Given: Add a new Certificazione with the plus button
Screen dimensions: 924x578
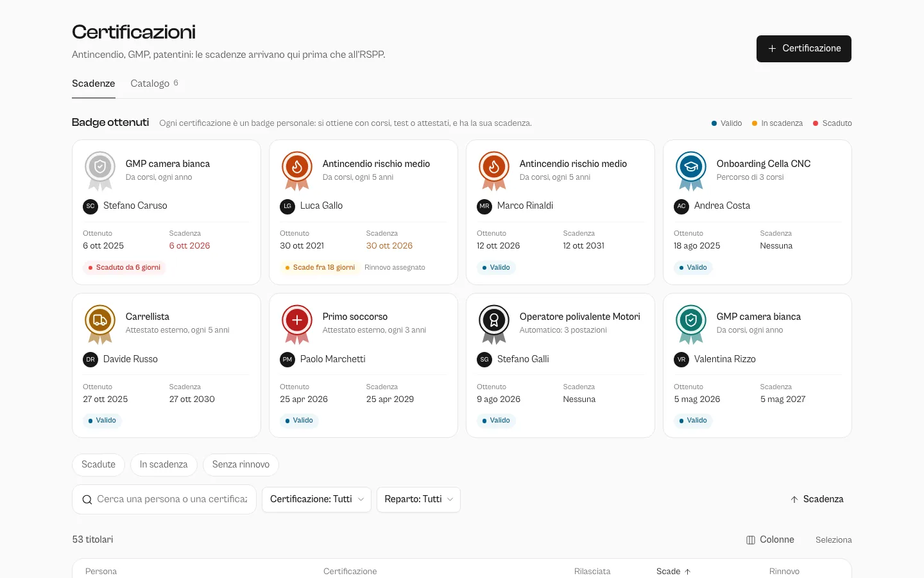Looking at the screenshot, I should [804, 49].
